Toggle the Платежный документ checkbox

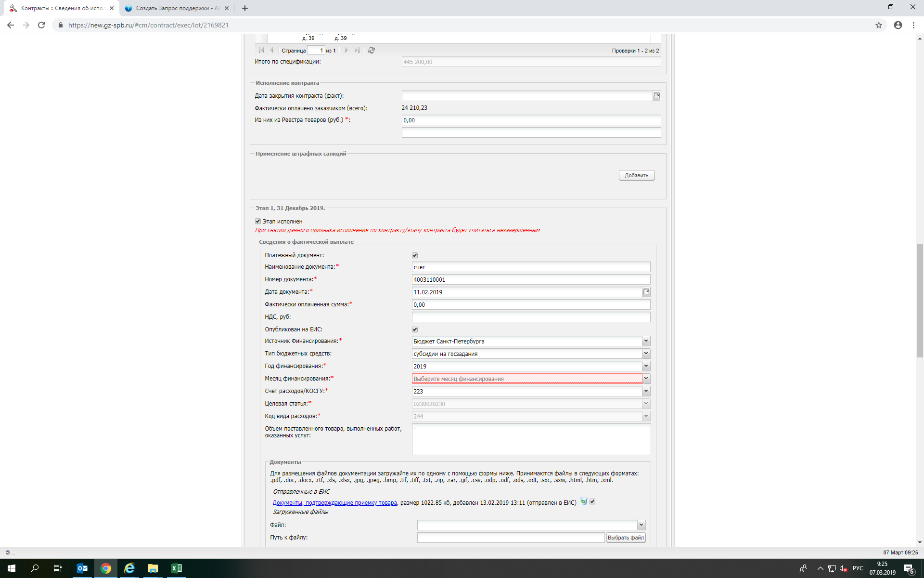coord(415,255)
